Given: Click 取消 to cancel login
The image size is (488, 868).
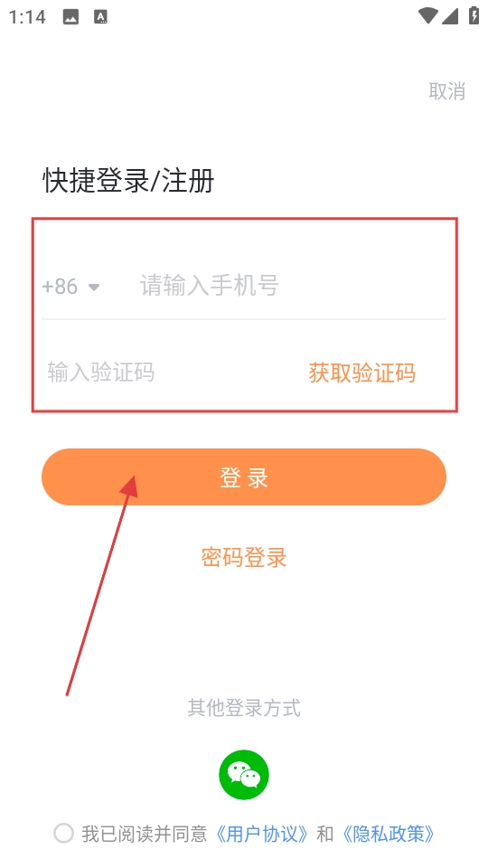Looking at the screenshot, I should click(447, 90).
